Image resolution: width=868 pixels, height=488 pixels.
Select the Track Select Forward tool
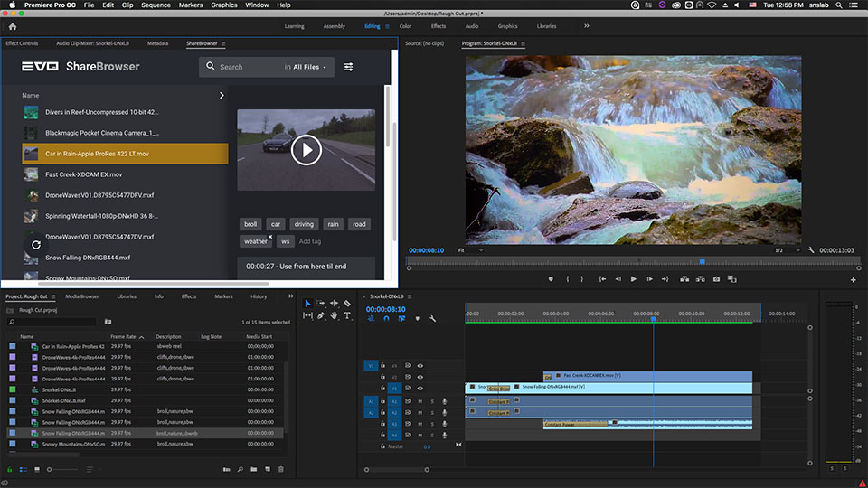click(x=320, y=304)
